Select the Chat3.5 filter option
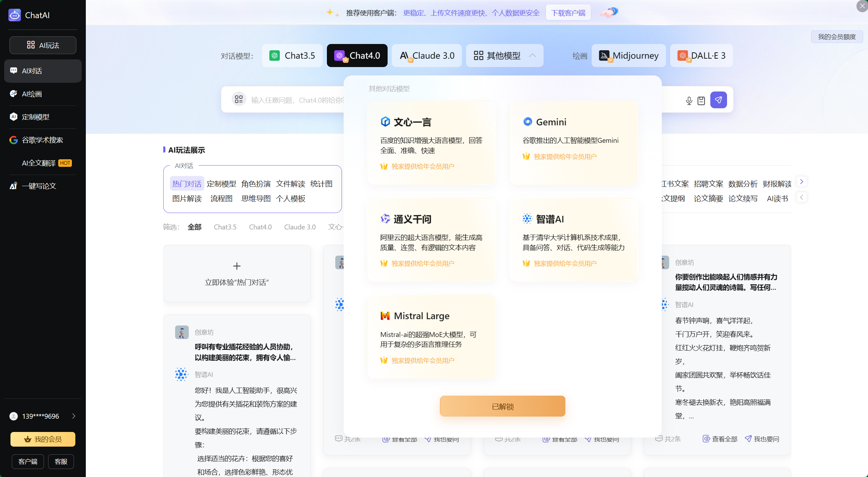The image size is (868, 477). pyautogui.click(x=225, y=227)
